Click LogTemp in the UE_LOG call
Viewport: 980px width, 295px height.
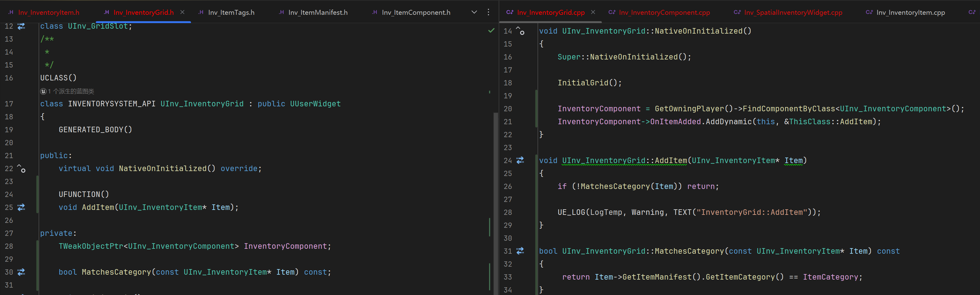coord(606,212)
